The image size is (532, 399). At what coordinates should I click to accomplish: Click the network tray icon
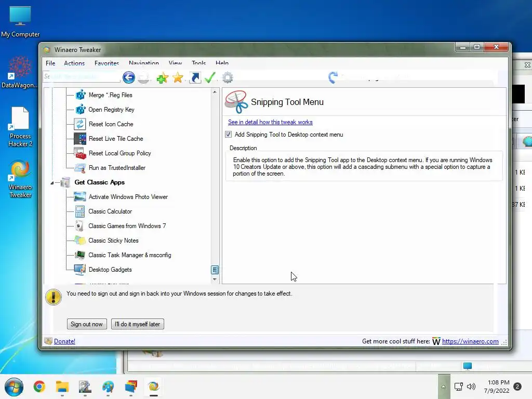click(458, 387)
